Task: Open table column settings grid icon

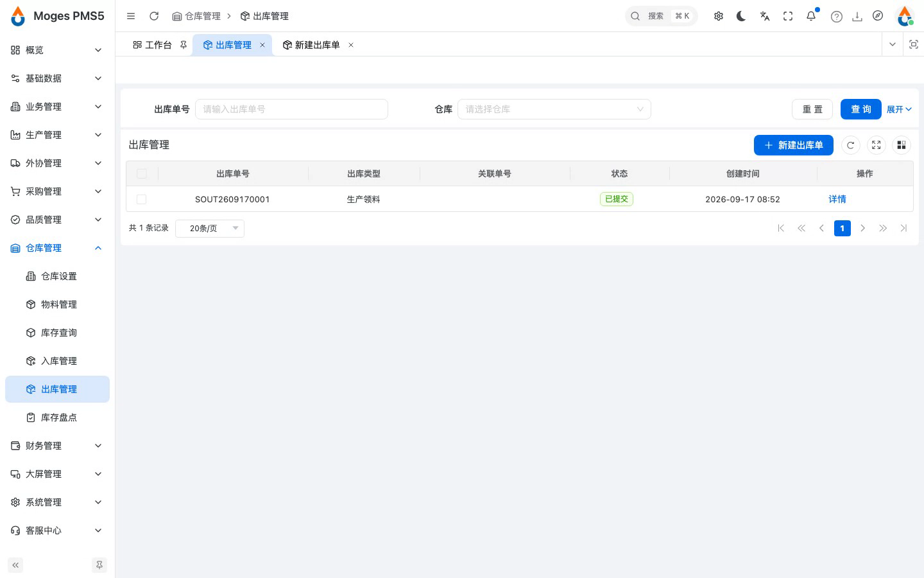Action: 902,145
